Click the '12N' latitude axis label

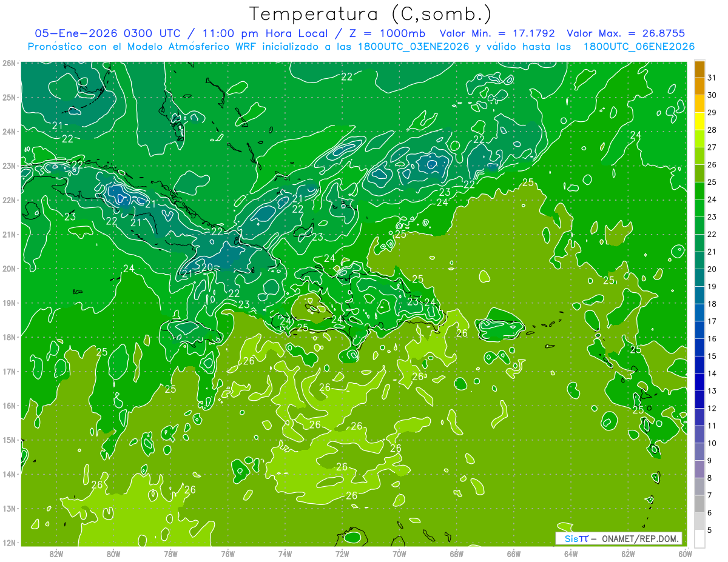[8, 543]
